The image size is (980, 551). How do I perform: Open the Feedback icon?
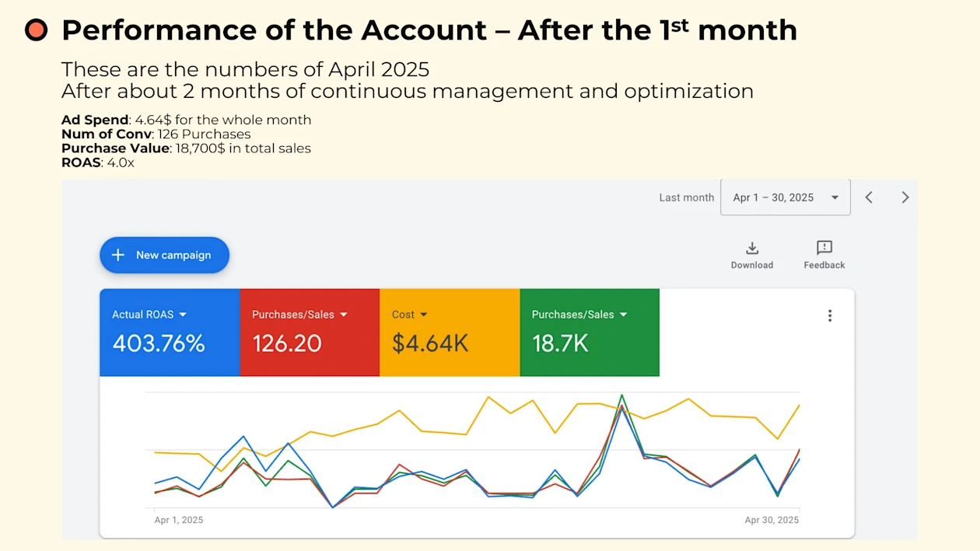pyautogui.click(x=824, y=248)
